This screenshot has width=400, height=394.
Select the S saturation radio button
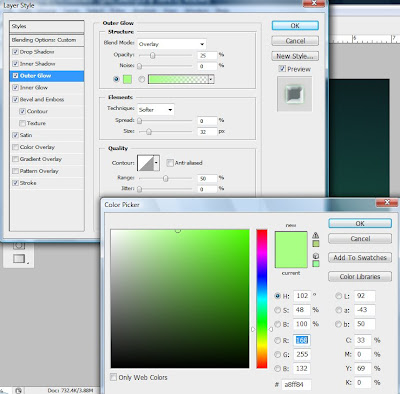tap(277, 310)
